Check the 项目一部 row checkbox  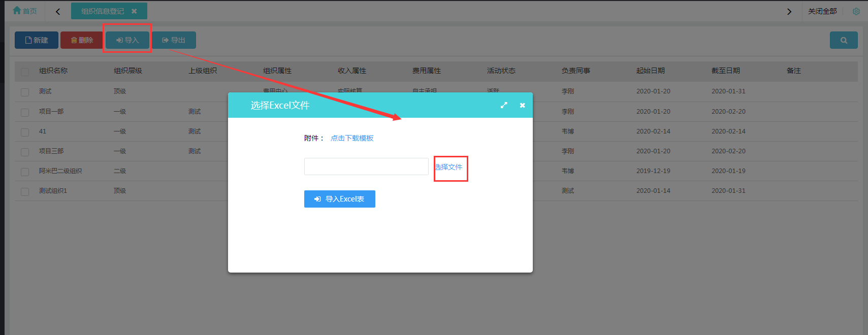pos(25,112)
